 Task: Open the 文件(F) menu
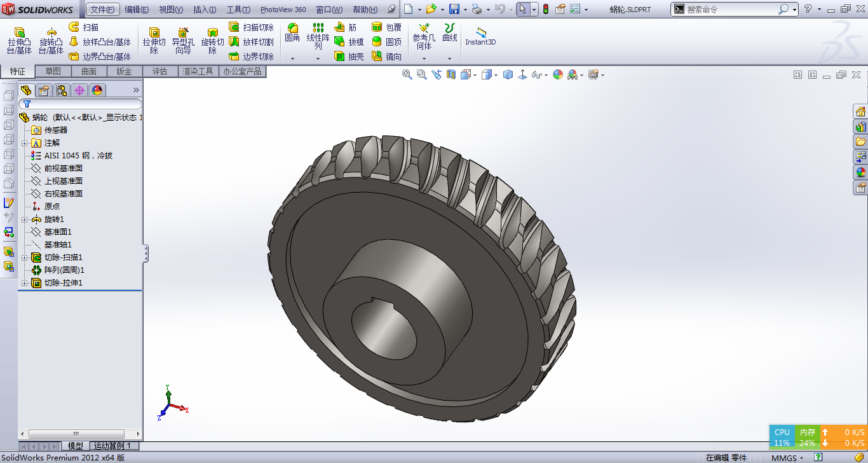coord(102,10)
